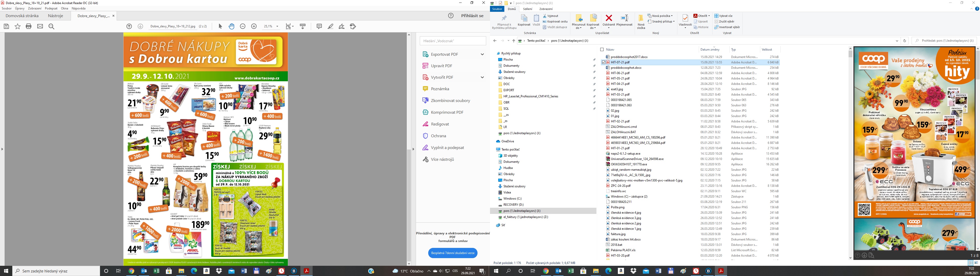Click Invertovat výběr in Explorer ribbon

pos(727,27)
